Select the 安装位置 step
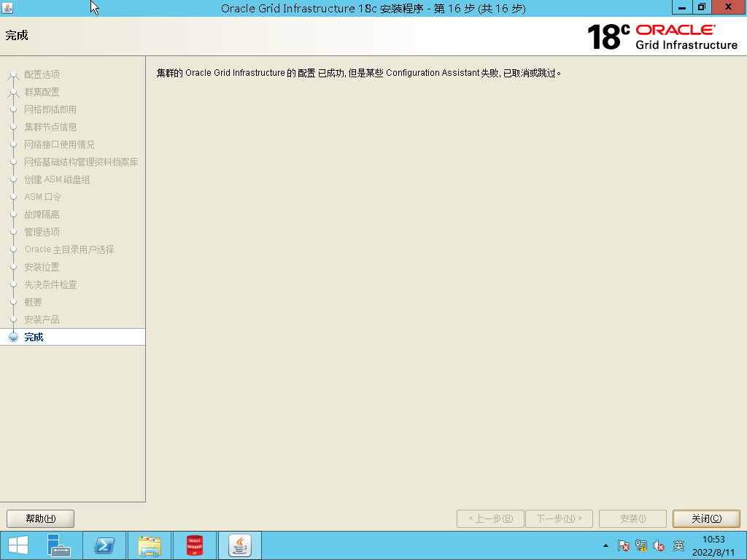 (x=42, y=267)
